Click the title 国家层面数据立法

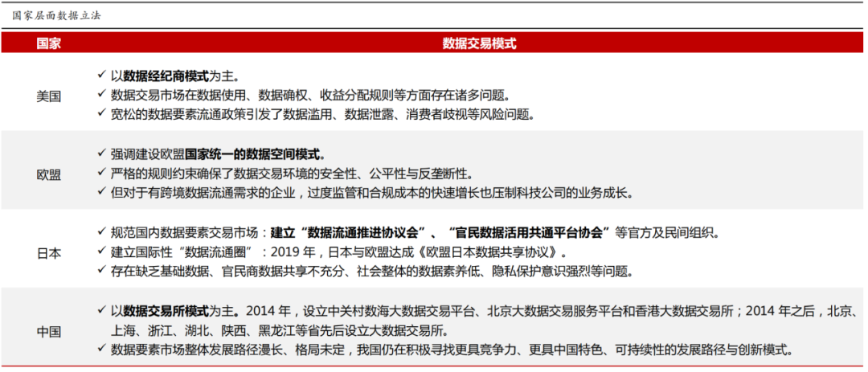point(56,15)
